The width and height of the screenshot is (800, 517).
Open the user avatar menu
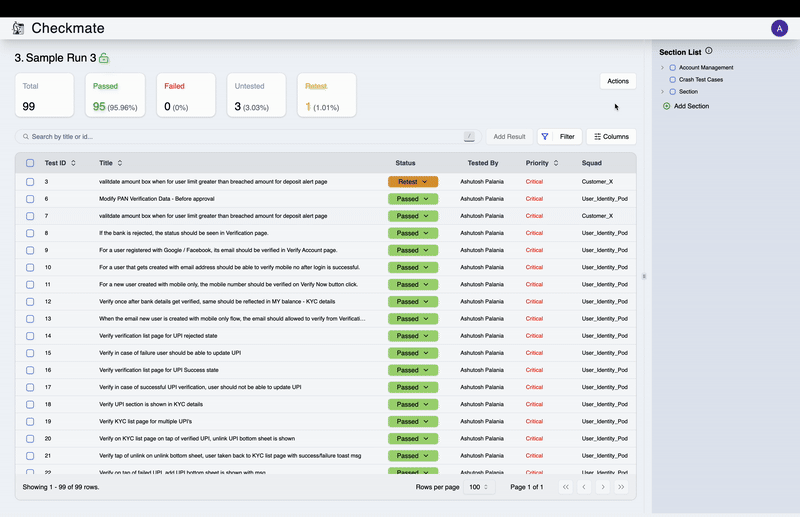779,28
